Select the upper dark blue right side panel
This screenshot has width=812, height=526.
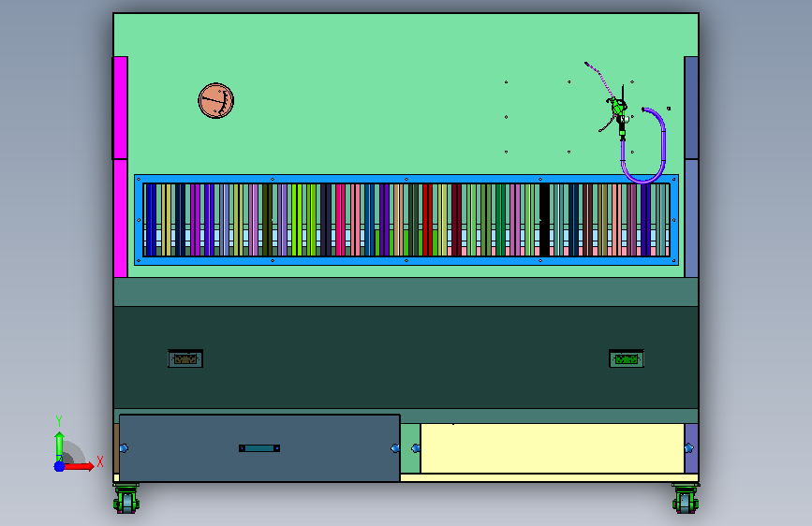point(691,108)
